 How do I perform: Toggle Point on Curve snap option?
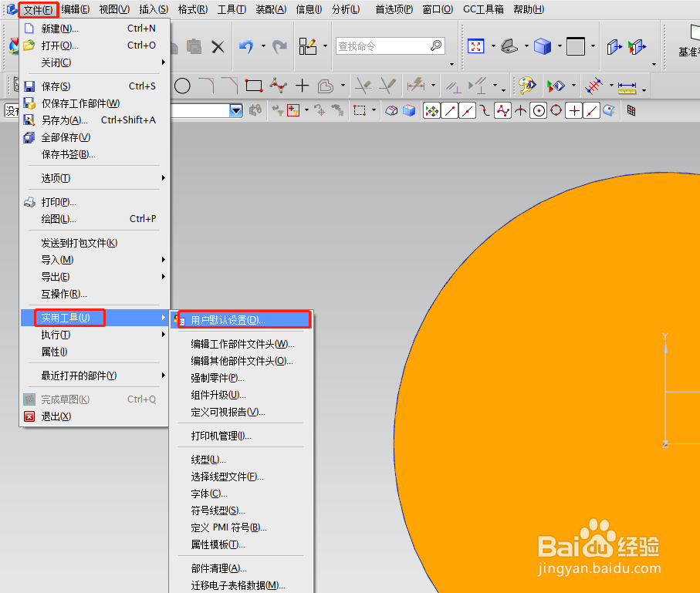[x=591, y=111]
